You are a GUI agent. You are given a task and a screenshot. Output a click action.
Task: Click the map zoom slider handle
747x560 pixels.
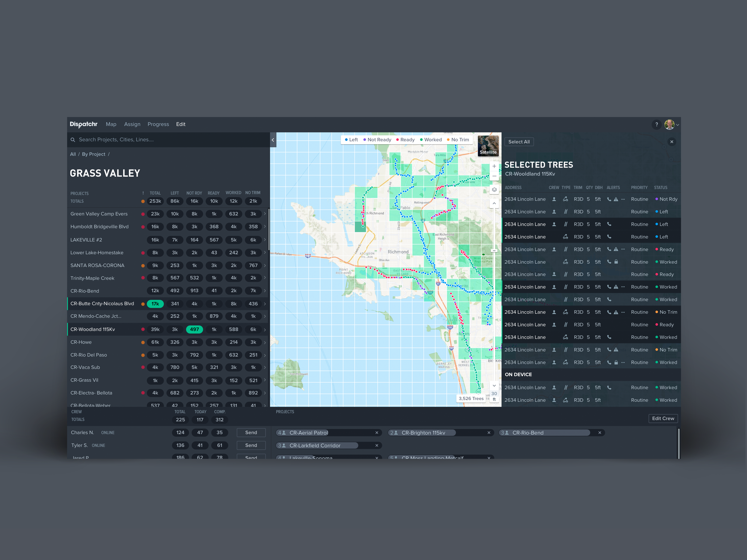494,251
